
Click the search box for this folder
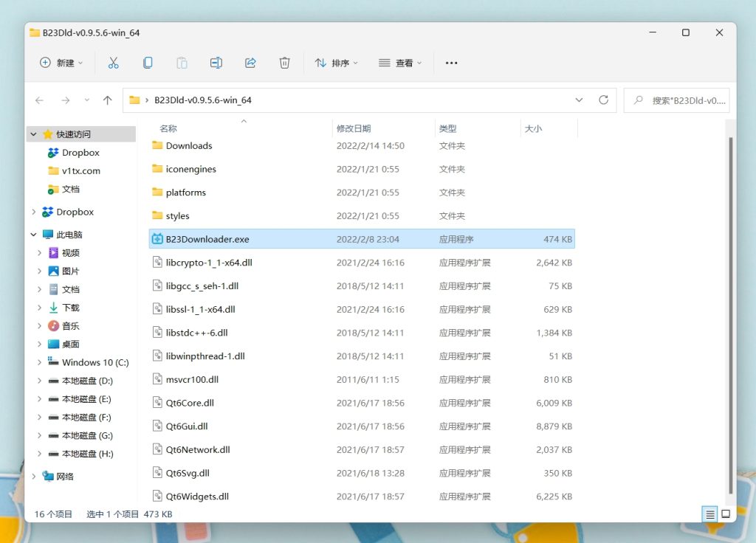pos(676,100)
